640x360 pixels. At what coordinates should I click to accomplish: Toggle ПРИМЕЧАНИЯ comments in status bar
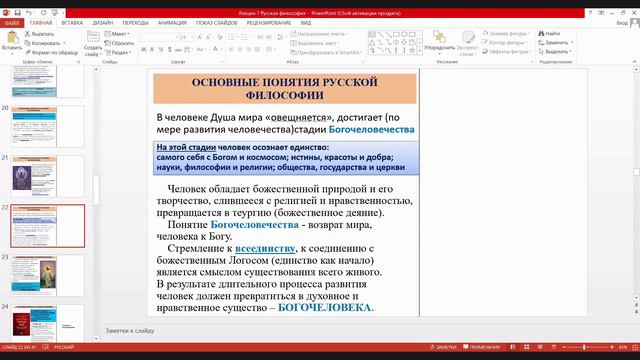click(481, 347)
